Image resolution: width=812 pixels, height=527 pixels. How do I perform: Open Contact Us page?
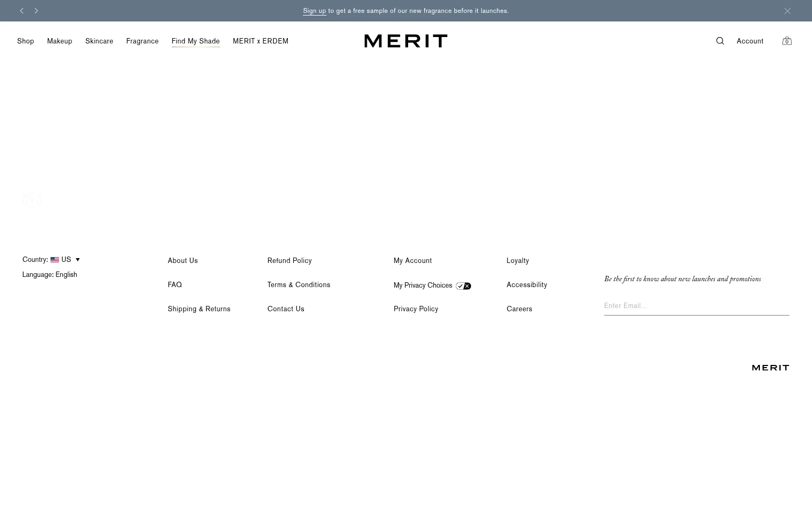286,309
